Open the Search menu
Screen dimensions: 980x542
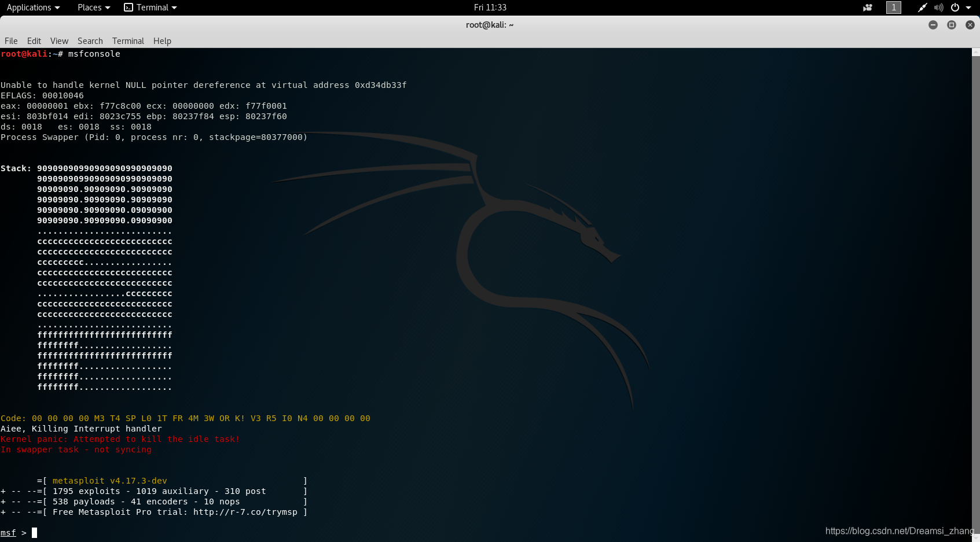coord(90,41)
